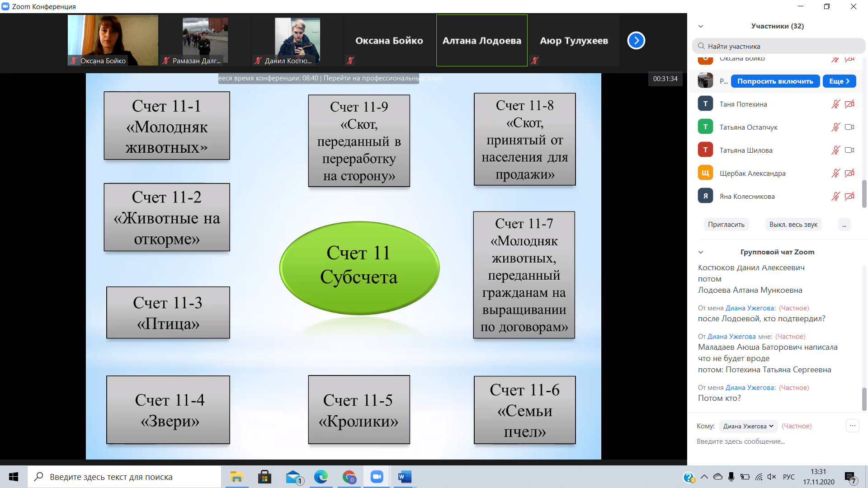Click Татьяна Шилова muted microphone icon
868x488 pixels.
pos(835,150)
